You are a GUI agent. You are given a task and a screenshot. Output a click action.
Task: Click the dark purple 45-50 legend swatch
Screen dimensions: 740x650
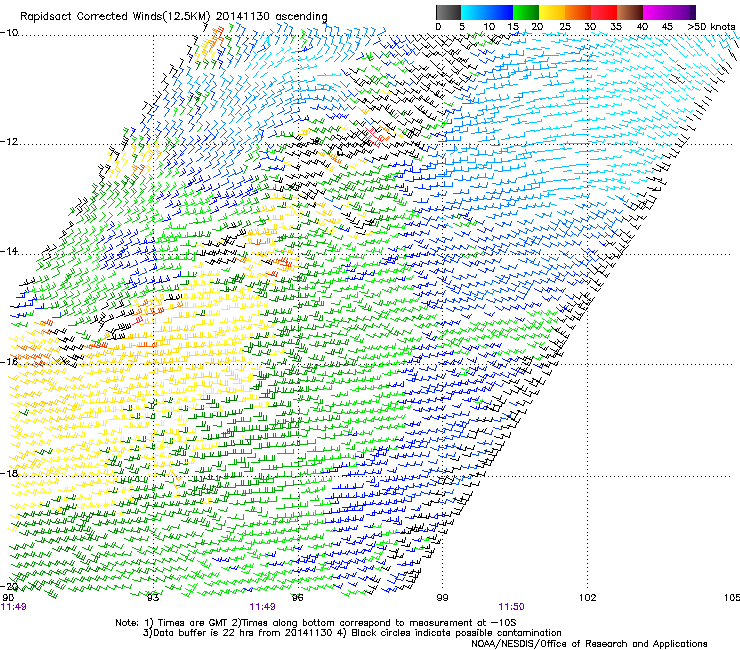[682, 12]
